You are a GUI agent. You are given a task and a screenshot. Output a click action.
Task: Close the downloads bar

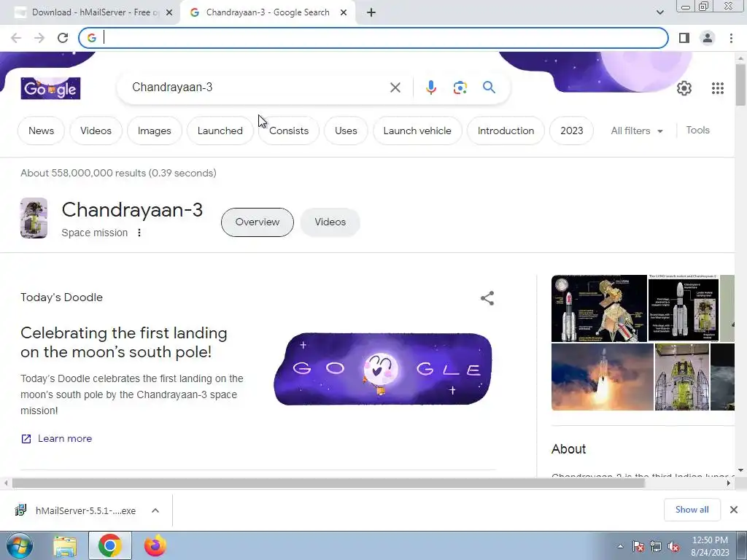pyautogui.click(x=734, y=510)
